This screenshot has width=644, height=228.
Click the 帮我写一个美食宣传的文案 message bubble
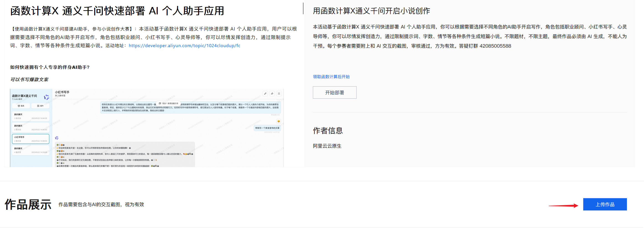coord(267,128)
